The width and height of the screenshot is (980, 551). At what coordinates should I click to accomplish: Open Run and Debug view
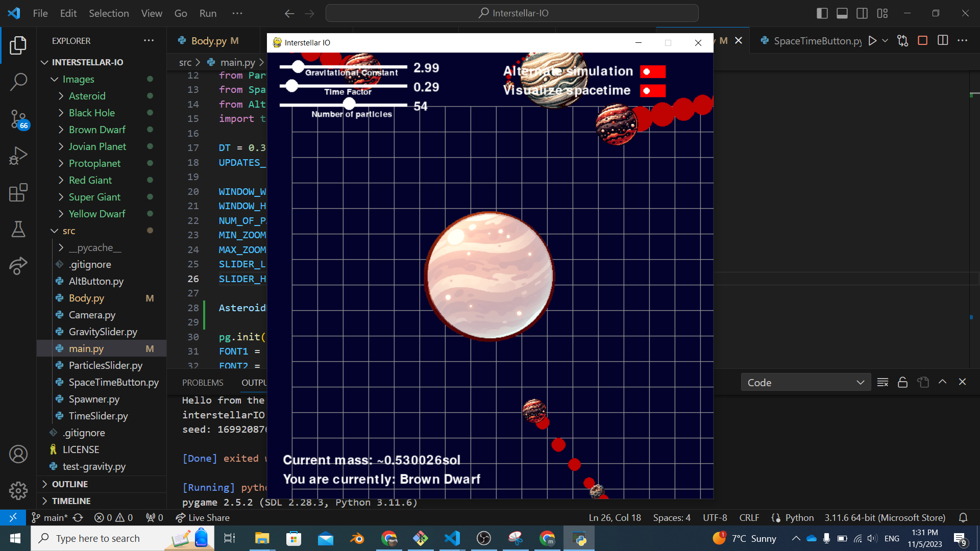(x=18, y=156)
